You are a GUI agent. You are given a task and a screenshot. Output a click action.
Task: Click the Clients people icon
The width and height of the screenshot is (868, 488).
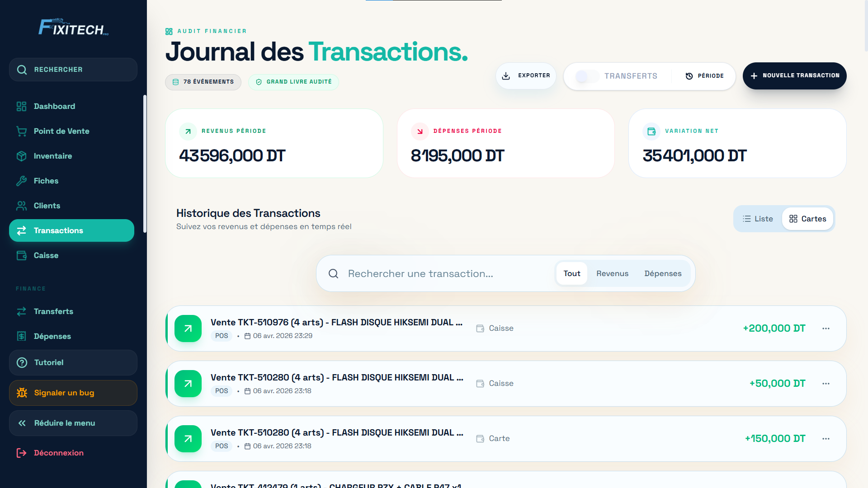pyautogui.click(x=21, y=206)
